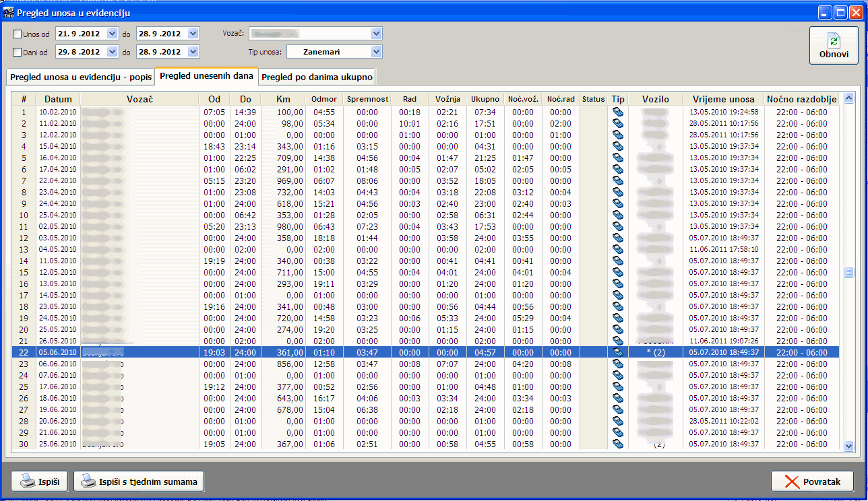Click the printer icon on Ispiši button
Screen dimensions: 868x501
(26, 481)
